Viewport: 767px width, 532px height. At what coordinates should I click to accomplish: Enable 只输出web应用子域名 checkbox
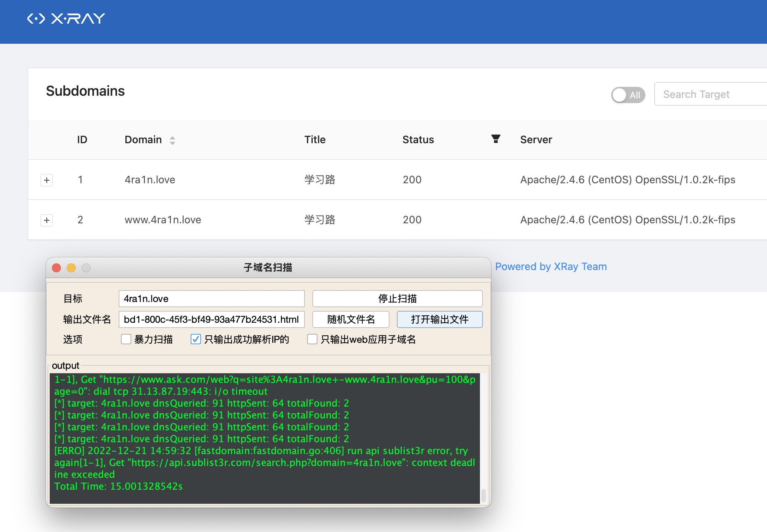point(312,339)
